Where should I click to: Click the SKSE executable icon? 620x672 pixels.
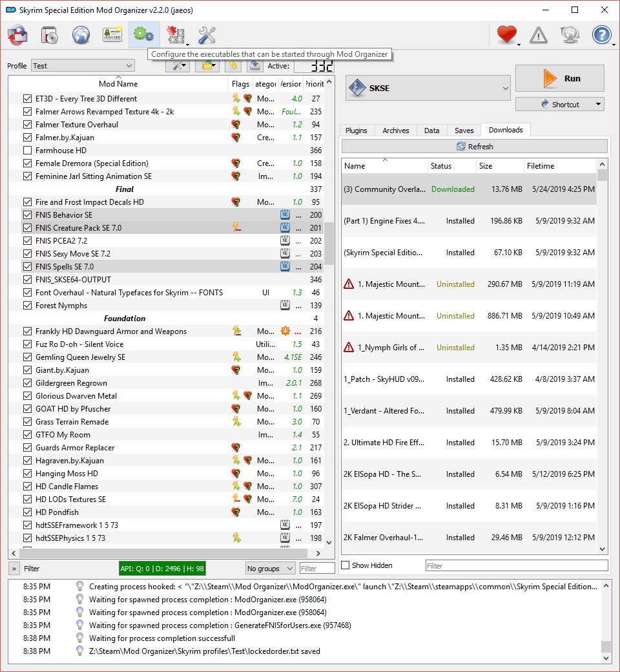click(x=357, y=89)
